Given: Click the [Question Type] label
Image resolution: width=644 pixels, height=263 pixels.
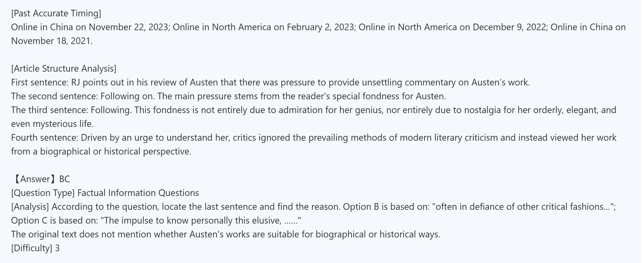Looking at the screenshot, I should click(x=43, y=193).
